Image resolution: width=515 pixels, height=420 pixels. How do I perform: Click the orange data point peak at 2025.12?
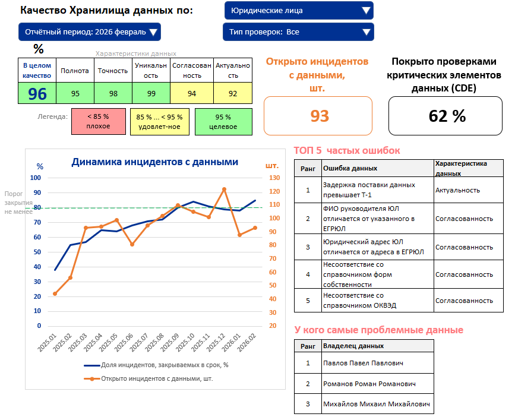[x=224, y=190]
